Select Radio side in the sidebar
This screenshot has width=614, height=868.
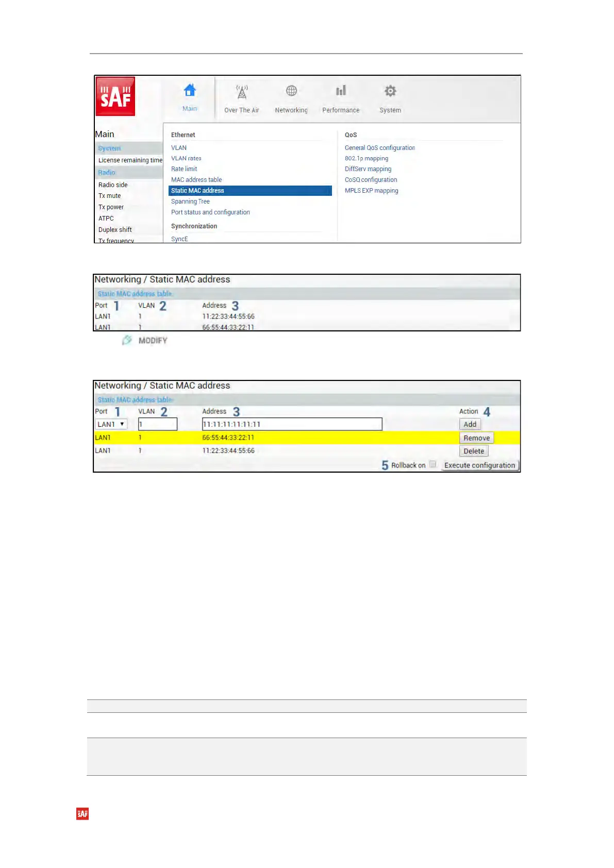pyautogui.click(x=113, y=185)
